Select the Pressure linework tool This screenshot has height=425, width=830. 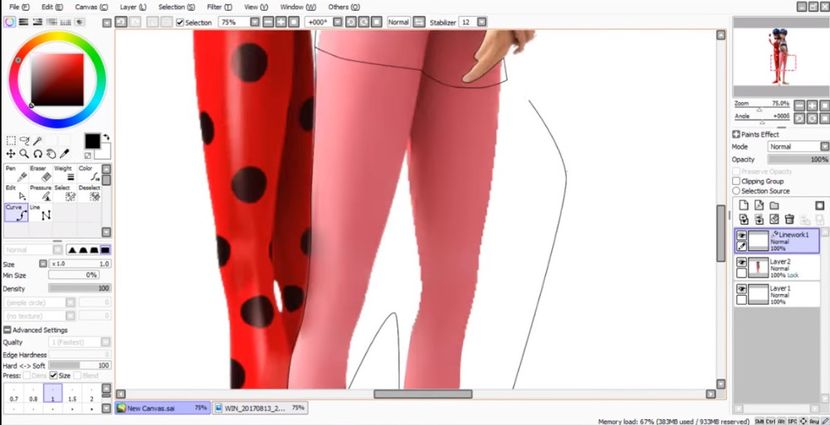tap(40, 193)
